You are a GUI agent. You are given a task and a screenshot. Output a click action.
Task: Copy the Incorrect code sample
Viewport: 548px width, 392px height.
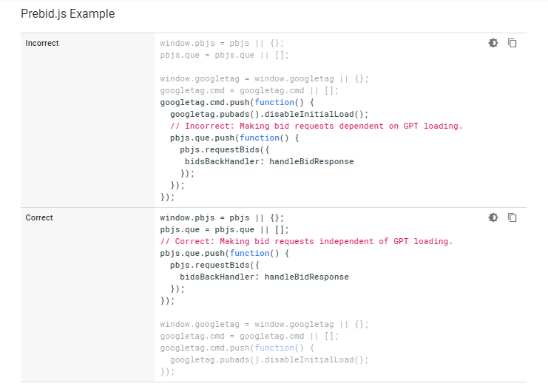512,43
